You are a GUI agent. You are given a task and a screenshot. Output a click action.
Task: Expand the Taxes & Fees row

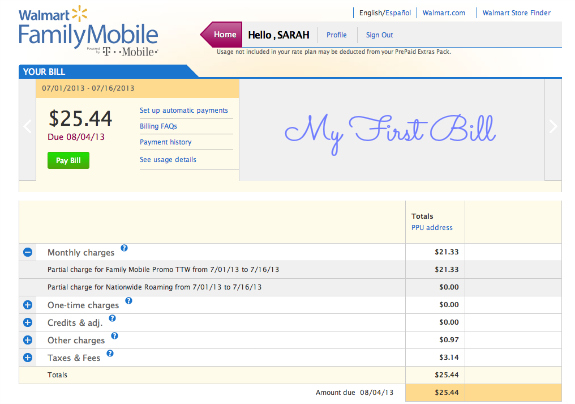28,357
